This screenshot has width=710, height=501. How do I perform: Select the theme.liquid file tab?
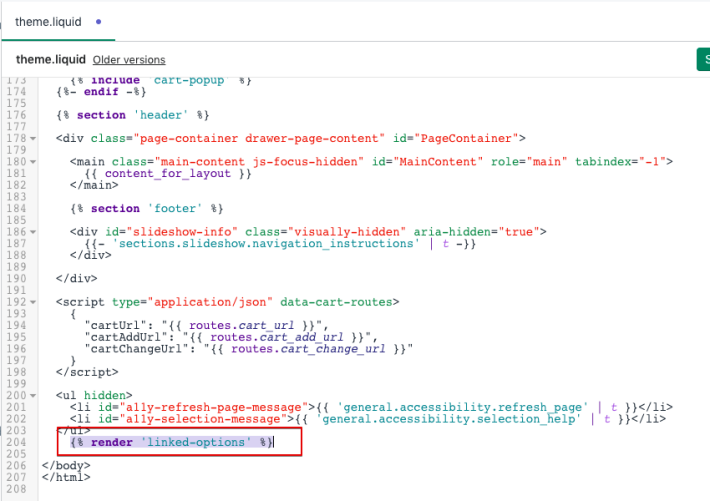click(50, 21)
